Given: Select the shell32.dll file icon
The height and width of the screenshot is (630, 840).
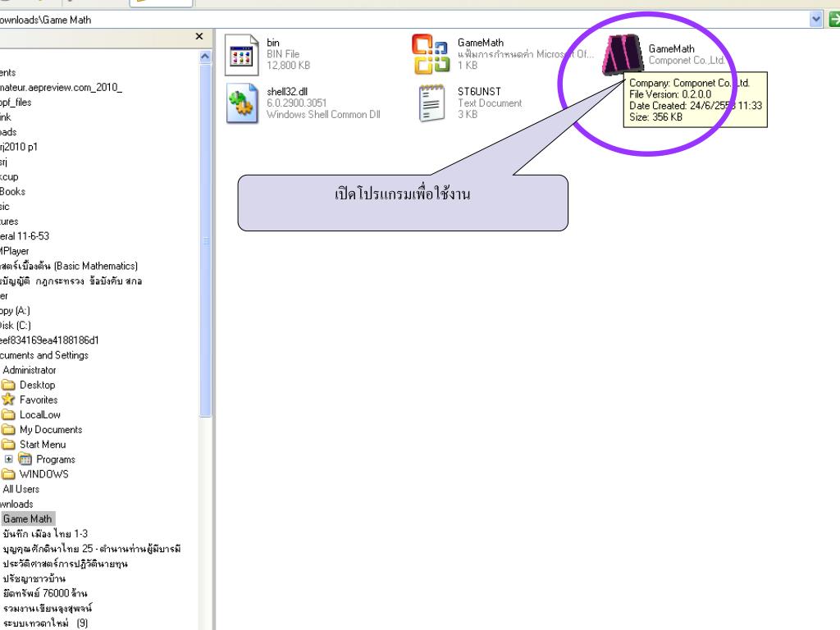Looking at the screenshot, I should (x=242, y=103).
